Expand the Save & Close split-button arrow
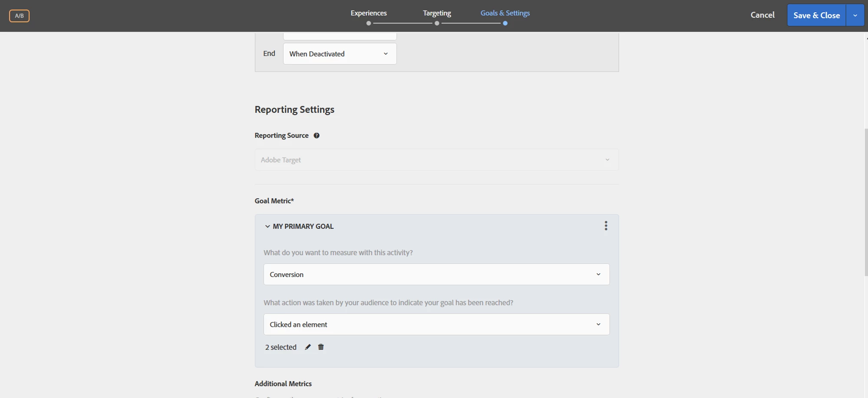 tap(855, 15)
